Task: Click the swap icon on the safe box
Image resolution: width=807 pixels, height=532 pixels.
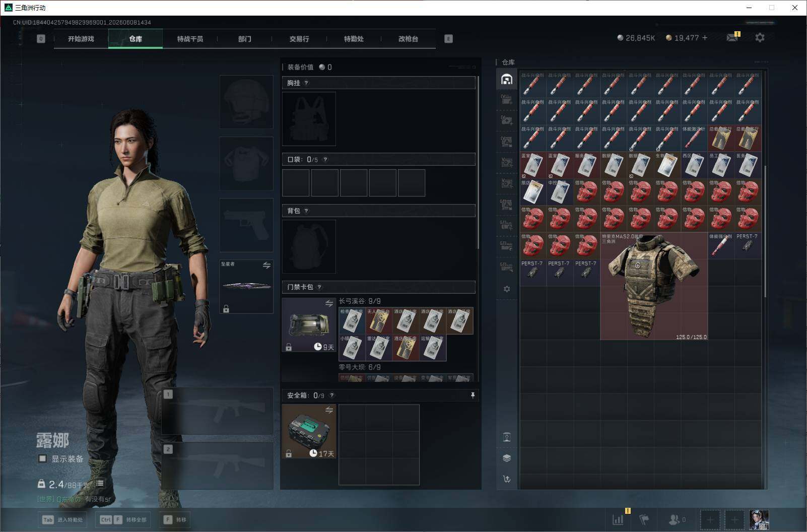Action: [x=329, y=410]
